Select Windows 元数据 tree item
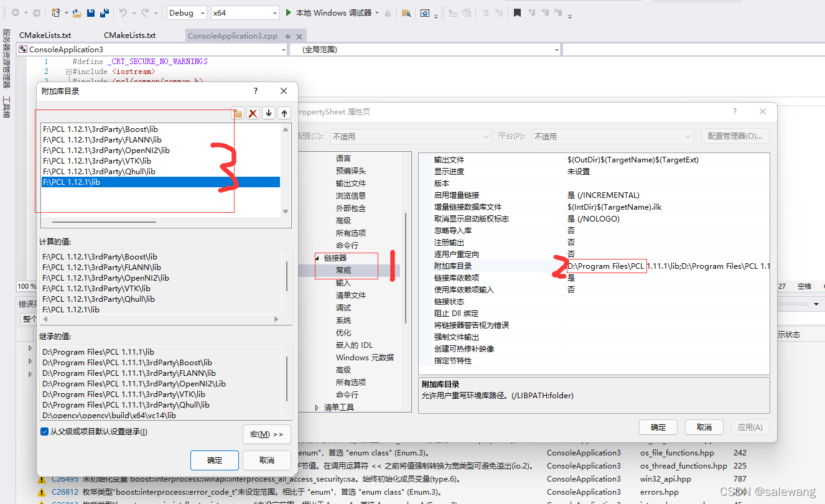This screenshot has width=825, height=504. (x=365, y=357)
